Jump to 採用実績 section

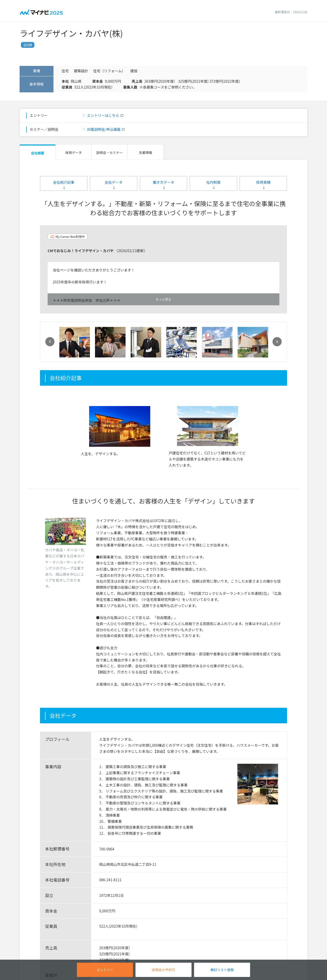(263, 183)
